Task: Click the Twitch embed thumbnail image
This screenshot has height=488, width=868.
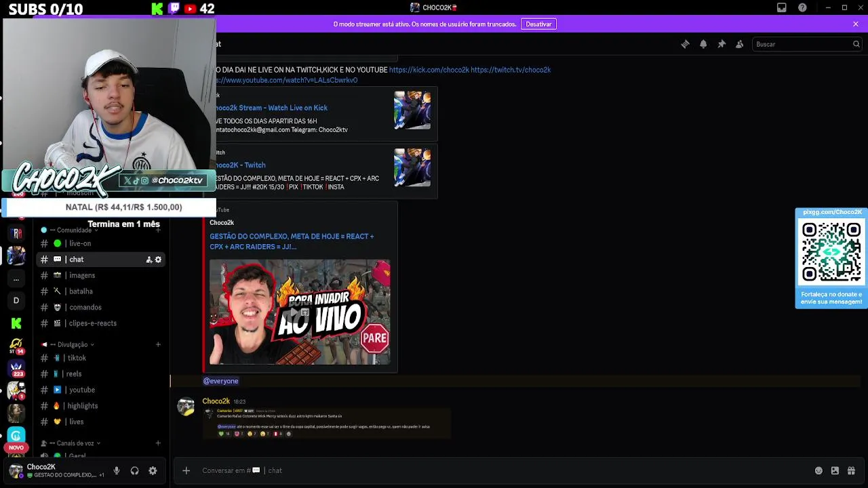Action: tap(412, 167)
